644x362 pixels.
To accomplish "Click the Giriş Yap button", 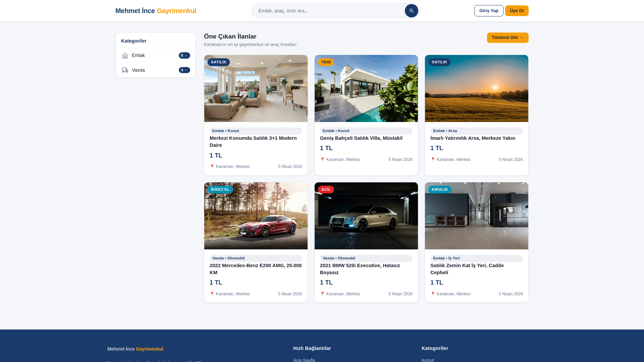I will (488, 11).
